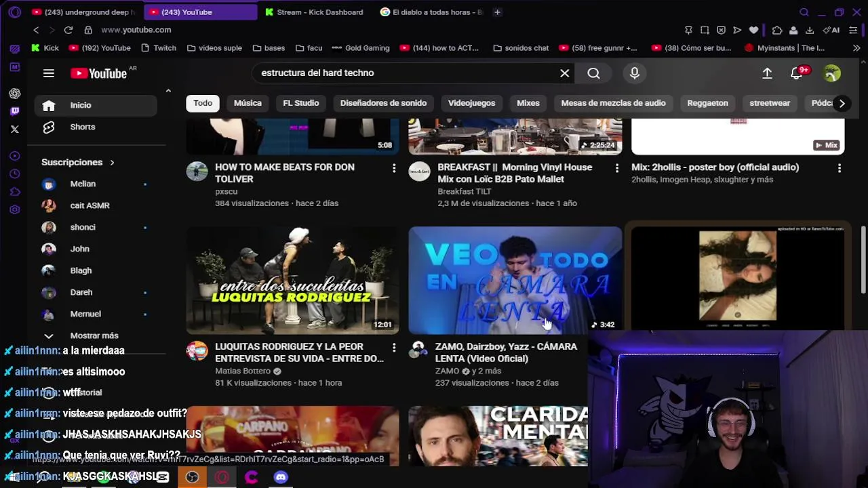Click the search magnifier button
The image size is (868, 488).
coord(593,73)
